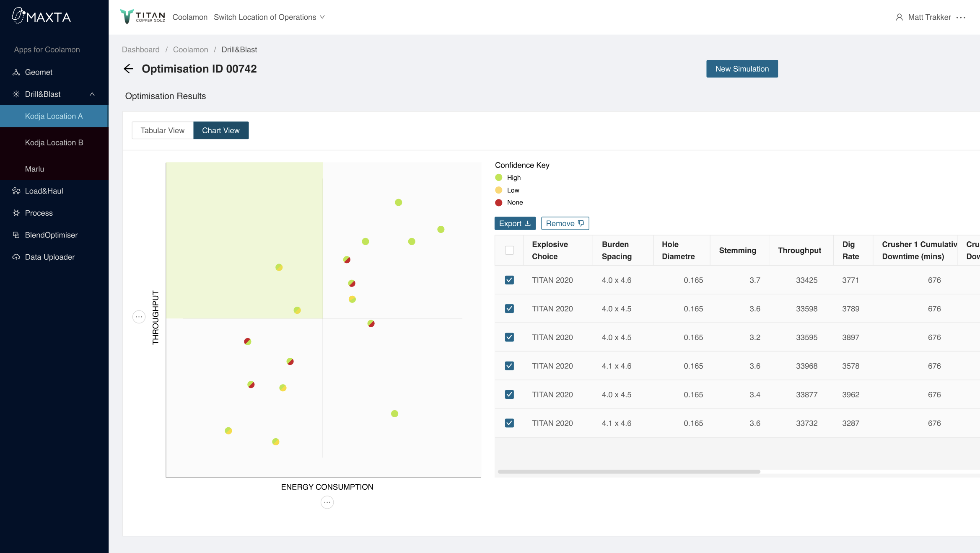980x553 pixels.
Task: Click the MAXTA logo
Action: pos(41,16)
